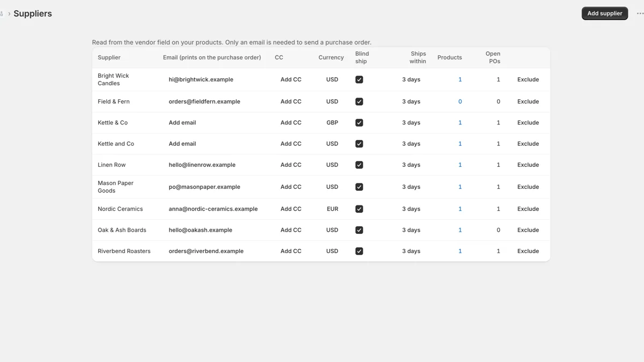Screen dimensions: 644x362
Task: Select the Mason Paper Goods supplier name
Action: (115, 187)
